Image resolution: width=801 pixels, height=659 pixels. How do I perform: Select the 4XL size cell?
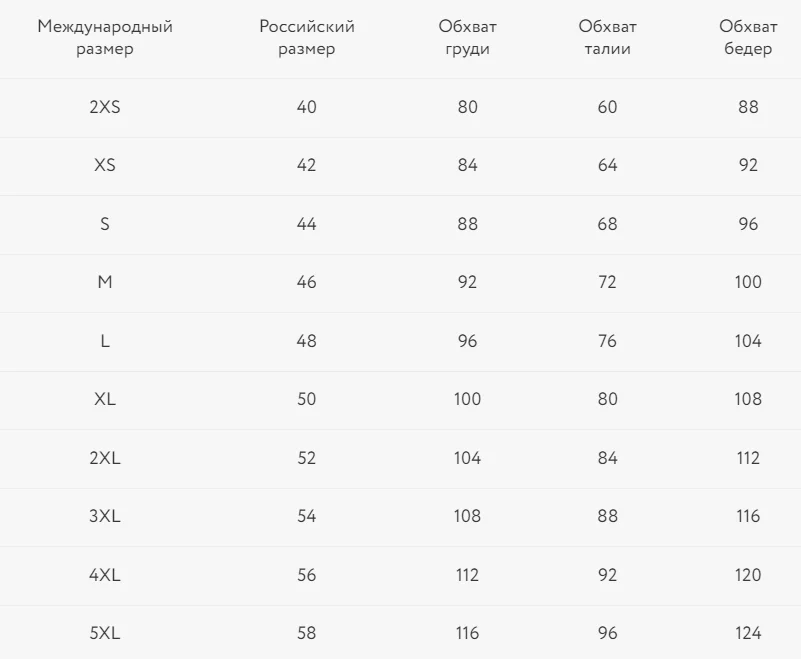[105, 575]
